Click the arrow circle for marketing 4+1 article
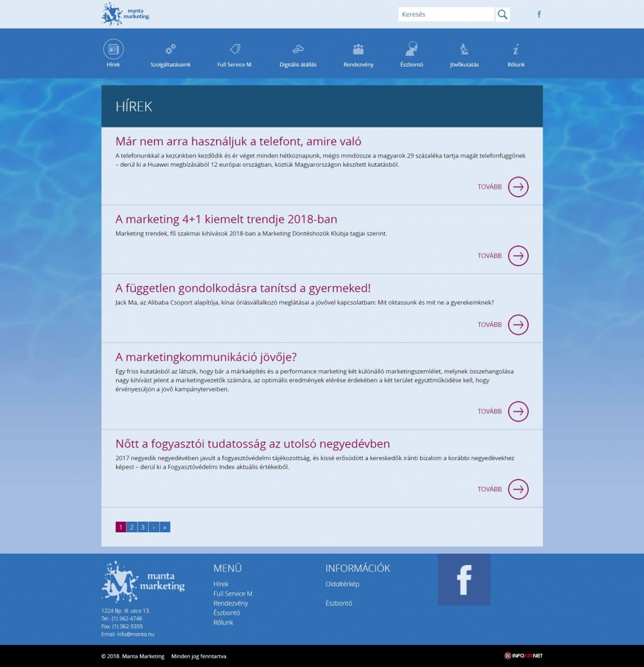 [518, 255]
